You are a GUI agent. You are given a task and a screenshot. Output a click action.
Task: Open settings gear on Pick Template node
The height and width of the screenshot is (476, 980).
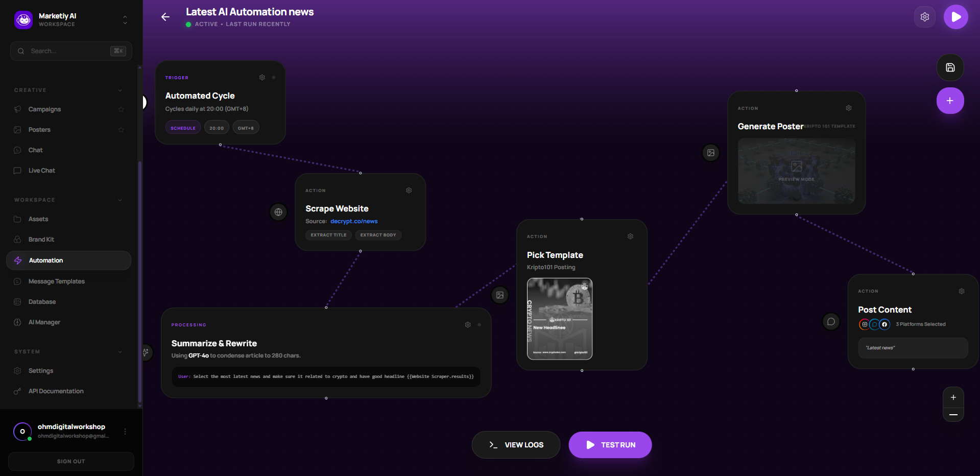(x=630, y=236)
